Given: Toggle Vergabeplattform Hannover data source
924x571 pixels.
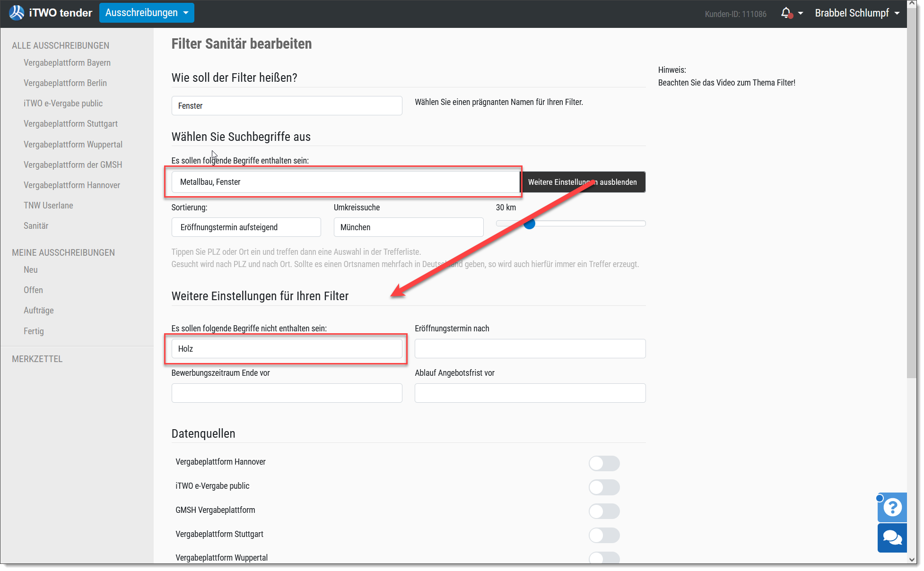Looking at the screenshot, I should (604, 463).
